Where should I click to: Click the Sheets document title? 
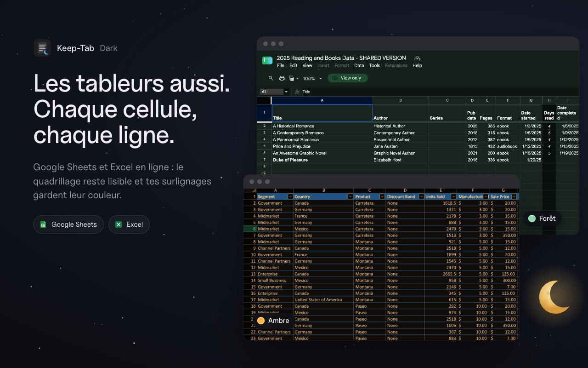[341, 58]
